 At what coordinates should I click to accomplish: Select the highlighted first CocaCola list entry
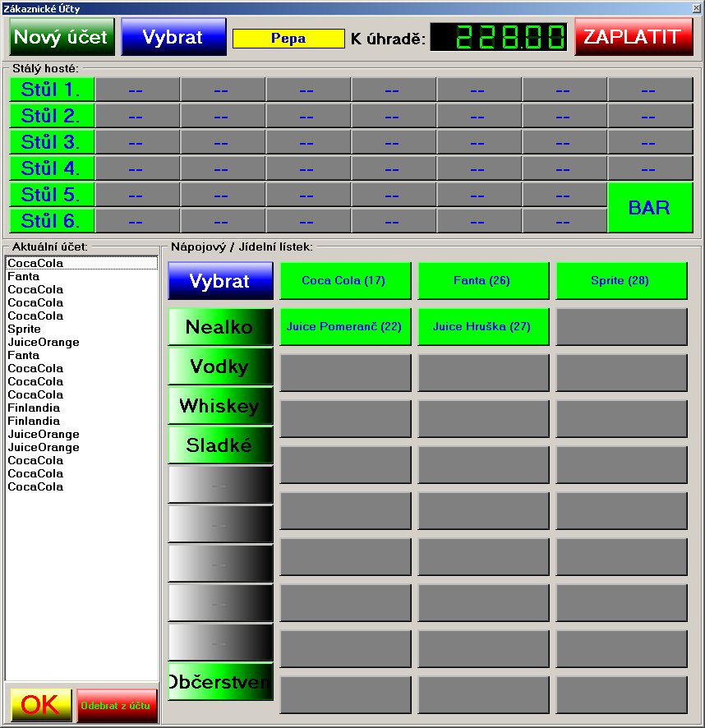[x=81, y=263]
